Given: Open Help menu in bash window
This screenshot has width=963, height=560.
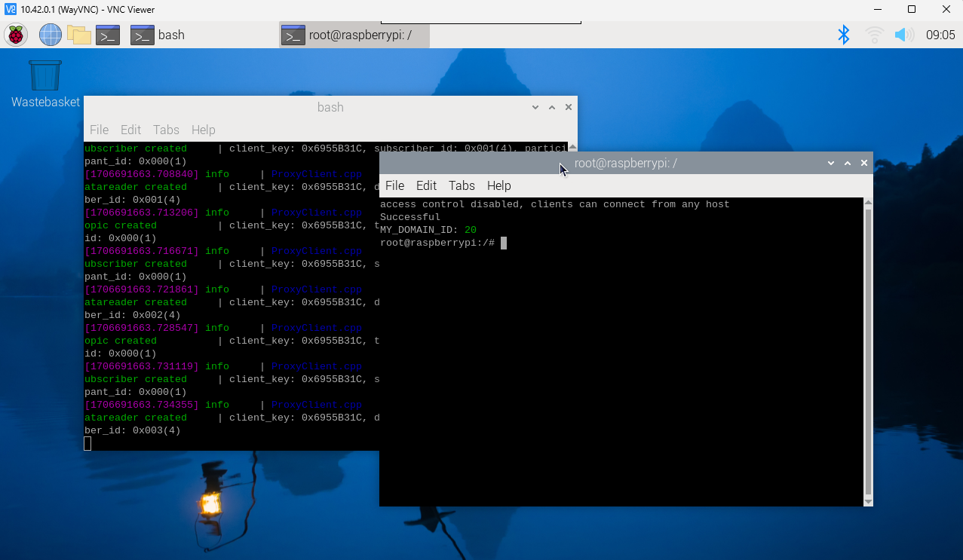Looking at the screenshot, I should [203, 130].
